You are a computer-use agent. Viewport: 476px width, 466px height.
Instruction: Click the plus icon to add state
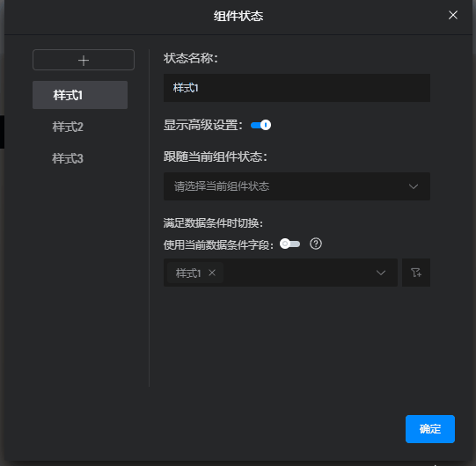[84, 61]
